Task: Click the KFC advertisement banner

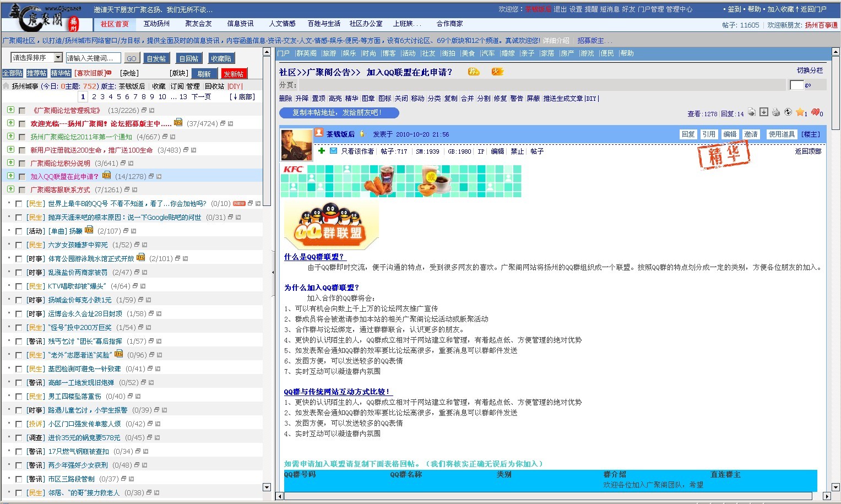Action: [x=401, y=181]
